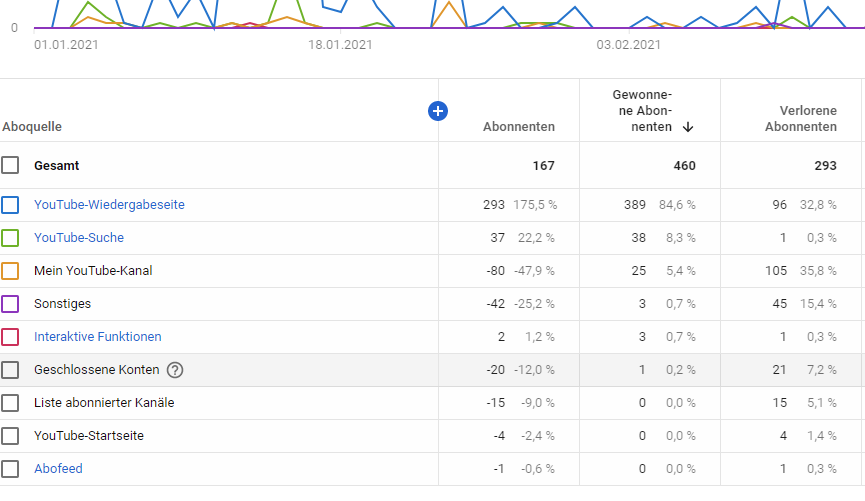Check the Abofeed checkbox

[x=10, y=469]
